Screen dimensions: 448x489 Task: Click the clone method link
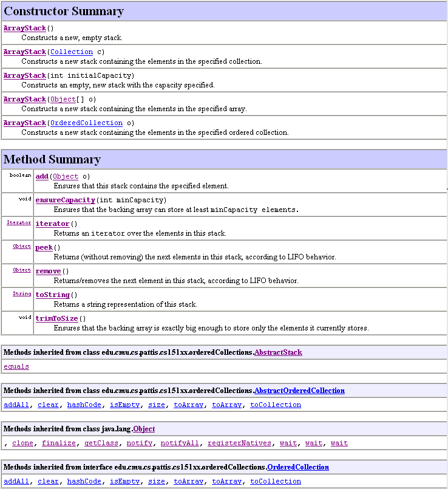[23, 443]
